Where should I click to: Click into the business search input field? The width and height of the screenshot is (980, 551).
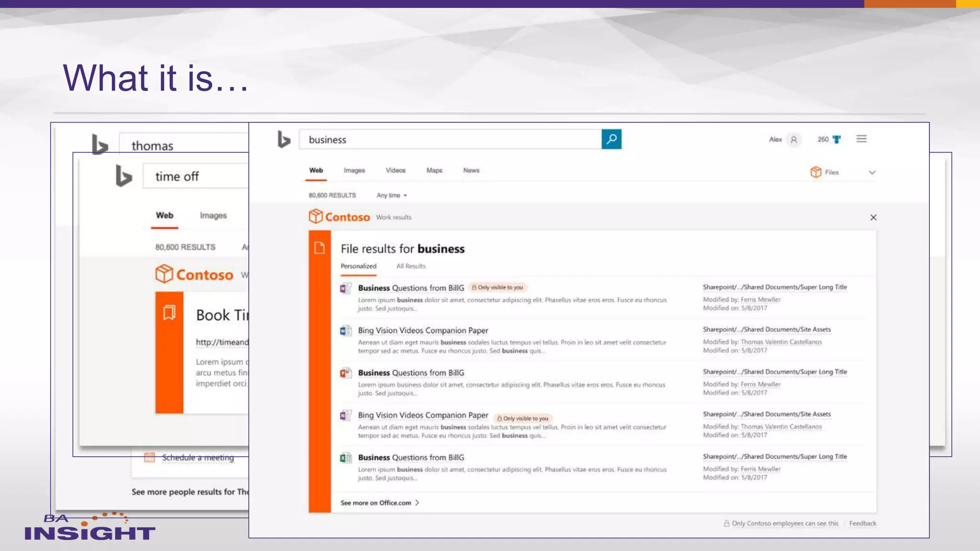click(x=450, y=140)
